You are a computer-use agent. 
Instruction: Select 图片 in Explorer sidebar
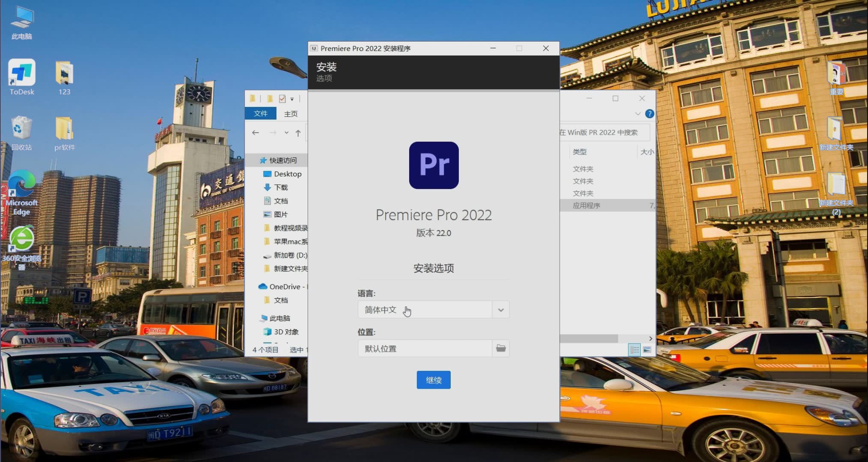point(276,214)
